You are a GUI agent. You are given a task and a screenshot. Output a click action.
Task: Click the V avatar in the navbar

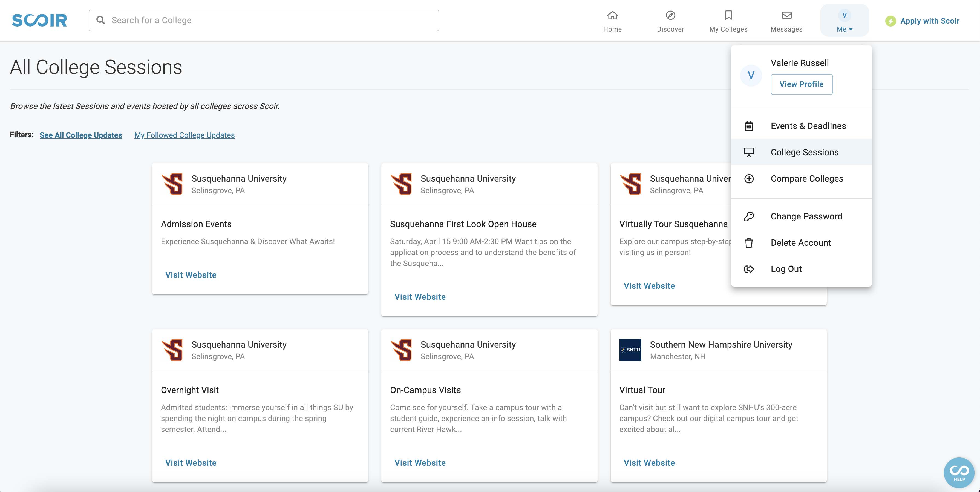coord(844,15)
